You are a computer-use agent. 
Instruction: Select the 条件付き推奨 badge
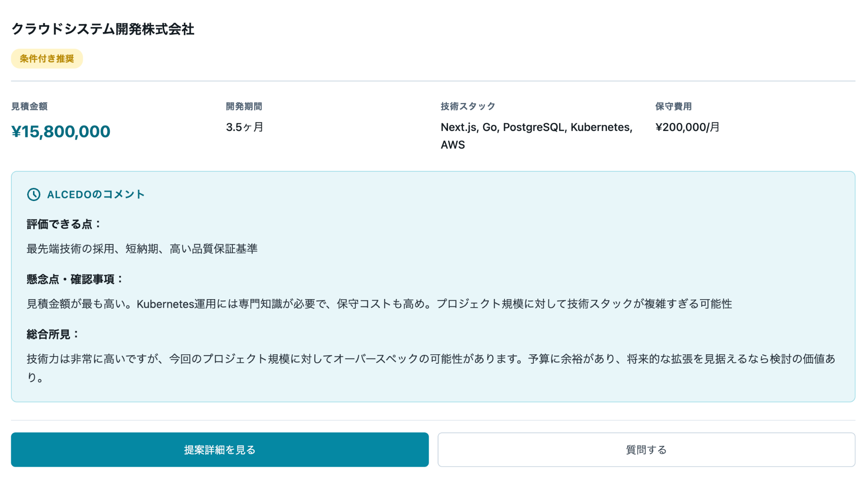pos(47,58)
